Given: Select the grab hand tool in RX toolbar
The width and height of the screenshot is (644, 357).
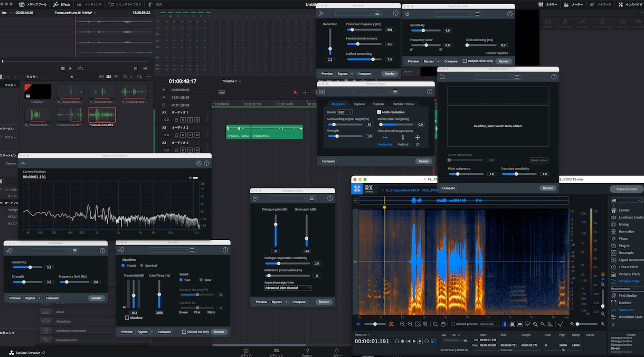Looking at the screenshot, I should [x=443, y=324].
